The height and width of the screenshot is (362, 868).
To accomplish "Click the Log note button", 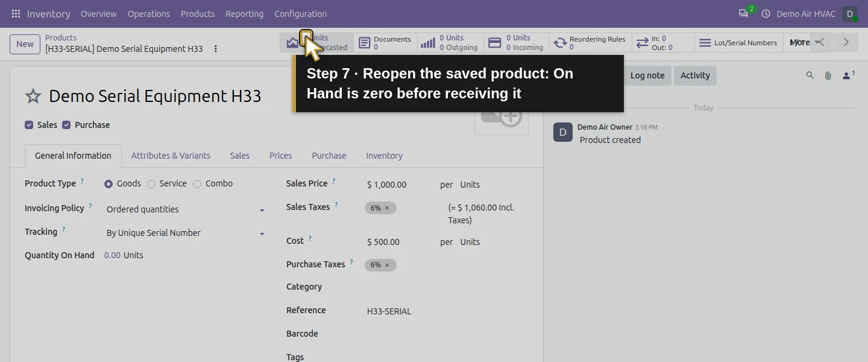I will [647, 75].
